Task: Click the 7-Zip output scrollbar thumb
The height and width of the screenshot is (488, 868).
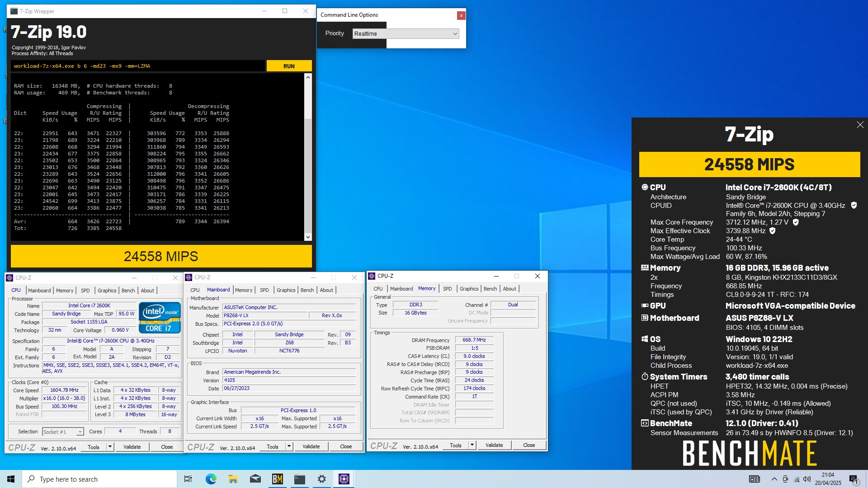Action: [308, 175]
